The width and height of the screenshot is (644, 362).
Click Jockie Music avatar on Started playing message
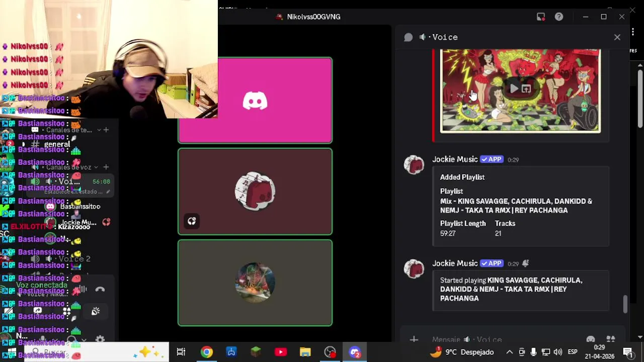coord(414,269)
